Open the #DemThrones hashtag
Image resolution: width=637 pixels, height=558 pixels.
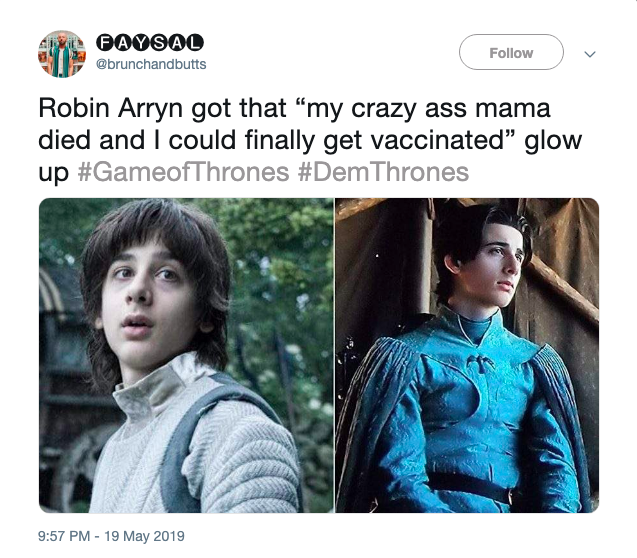point(383,172)
